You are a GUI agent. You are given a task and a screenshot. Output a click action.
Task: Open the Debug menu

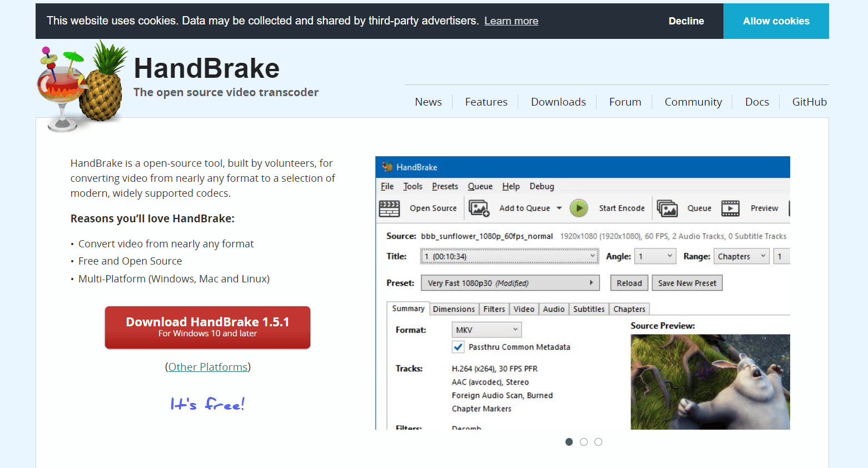pos(542,186)
